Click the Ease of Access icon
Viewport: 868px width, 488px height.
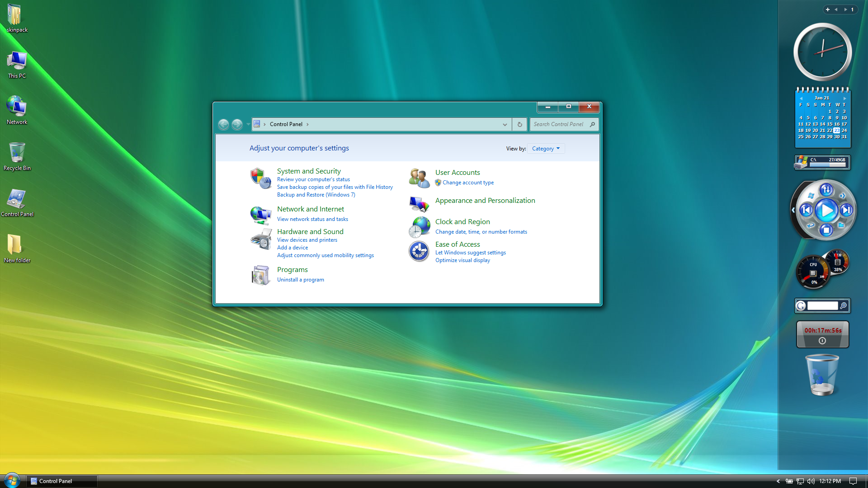419,251
